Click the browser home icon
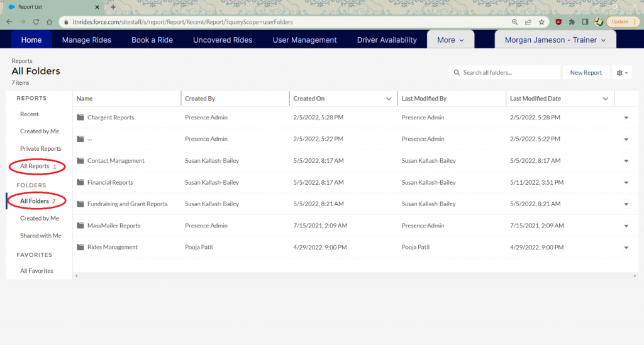The image size is (644, 345). coord(49,21)
